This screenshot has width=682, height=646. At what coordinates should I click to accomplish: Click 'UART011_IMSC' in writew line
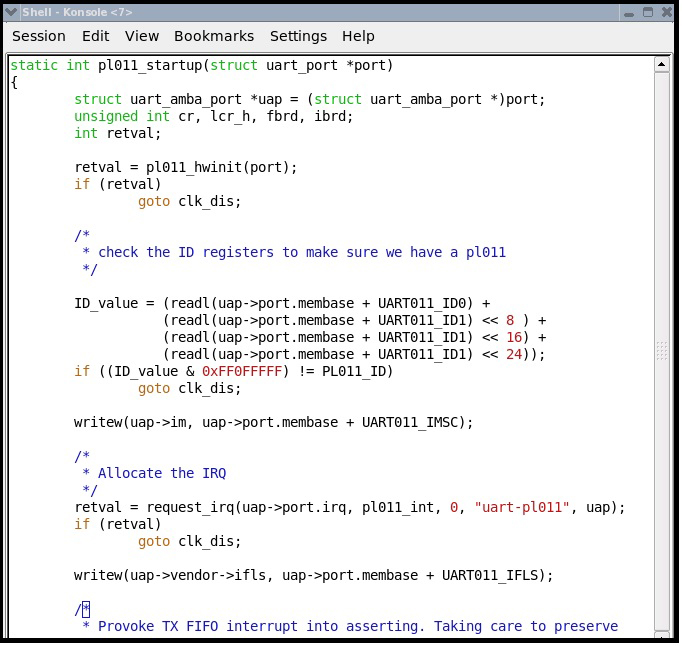pyautogui.click(x=410, y=422)
